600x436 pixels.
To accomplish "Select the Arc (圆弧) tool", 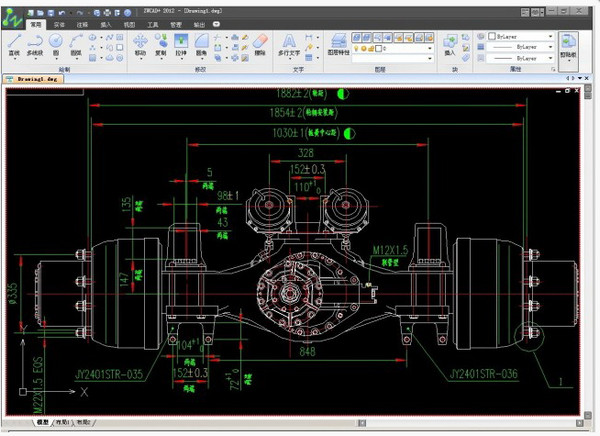I will pos(76,43).
